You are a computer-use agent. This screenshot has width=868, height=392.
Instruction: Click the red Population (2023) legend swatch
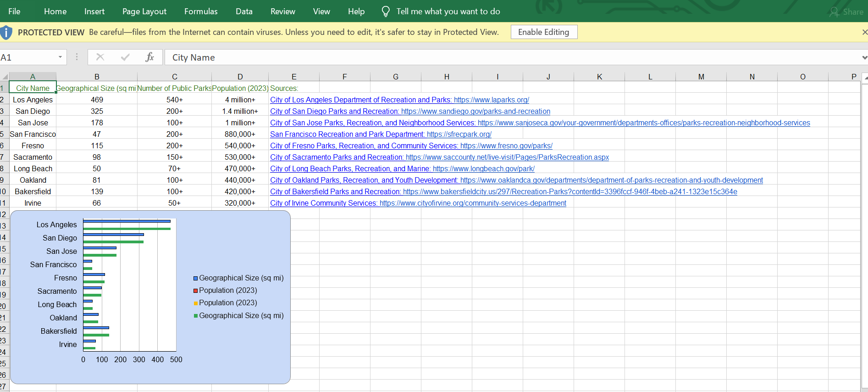click(x=196, y=291)
